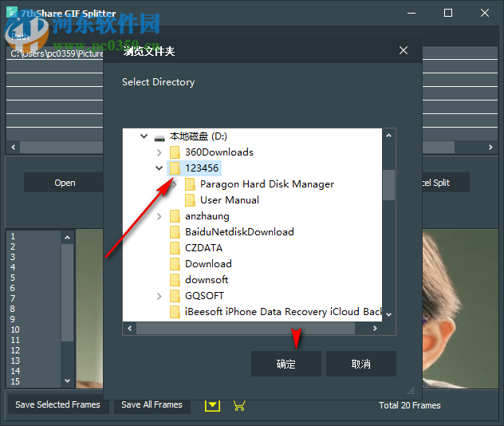
Task: Close the browse folder dialog
Action: 404,50
